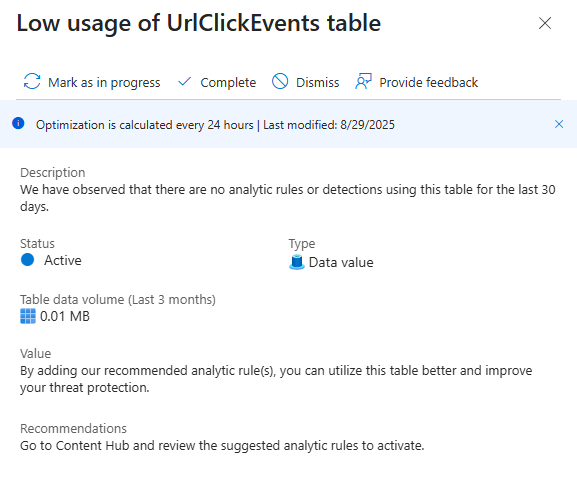
Task: Click the 0.01 MB data volume value
Action: (65, 316)
